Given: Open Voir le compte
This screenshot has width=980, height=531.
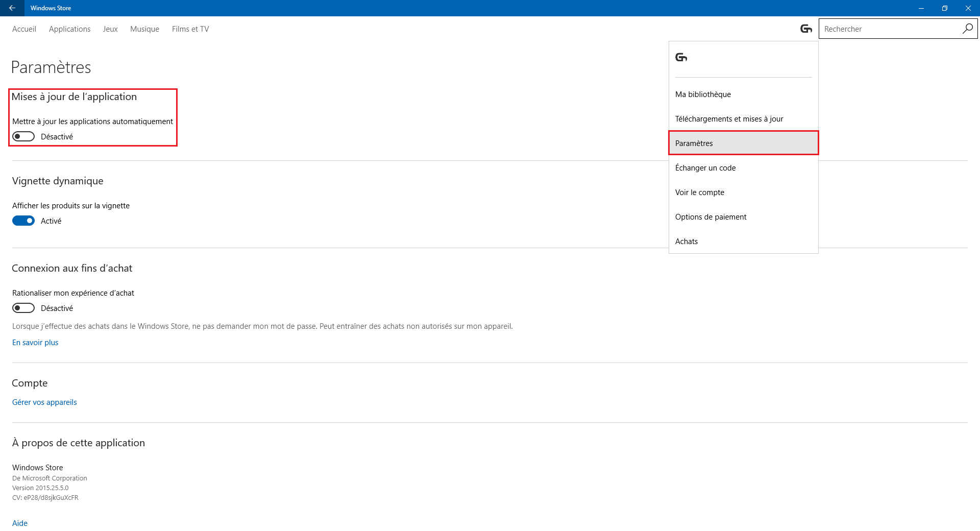Looking at the screenshot, I should coord(744,192).
